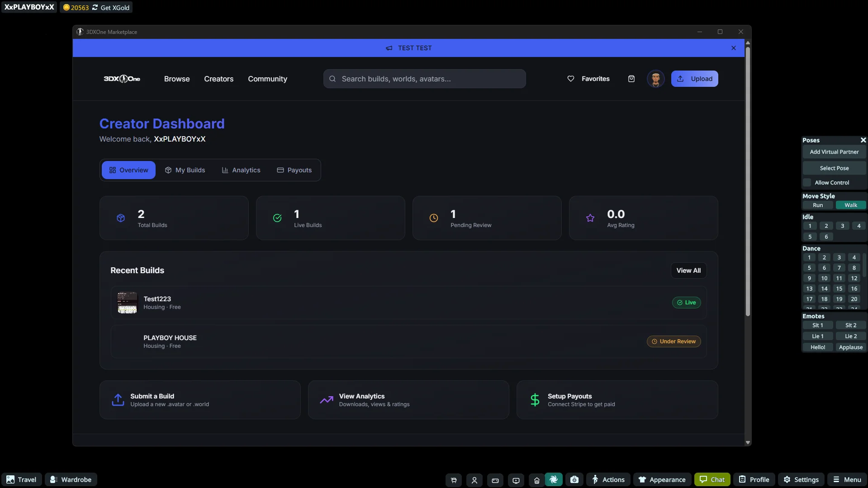Select the Walk move style

(x=851, y=205)
